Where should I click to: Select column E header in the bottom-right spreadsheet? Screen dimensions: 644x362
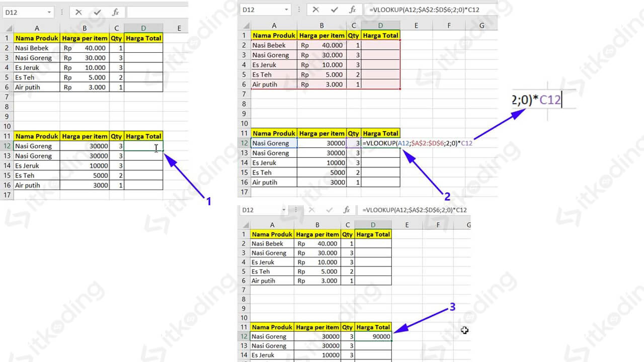(x=407, y=225)
